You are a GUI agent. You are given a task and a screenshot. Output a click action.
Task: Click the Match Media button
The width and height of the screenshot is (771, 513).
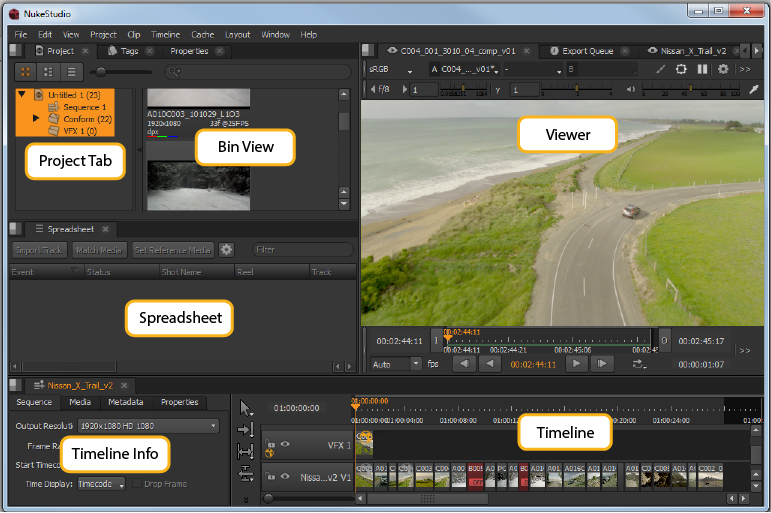tap(100, 250)
